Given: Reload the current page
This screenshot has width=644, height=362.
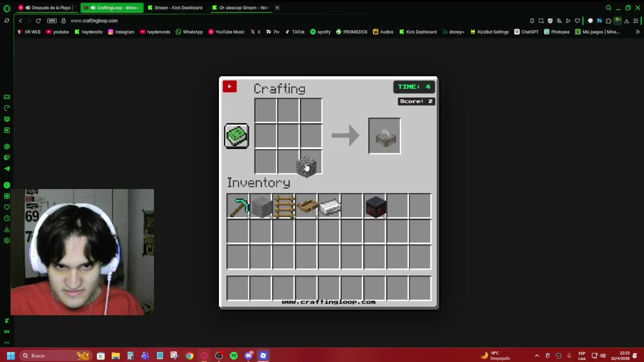Looking at the screenshot, I should (38, 21).
